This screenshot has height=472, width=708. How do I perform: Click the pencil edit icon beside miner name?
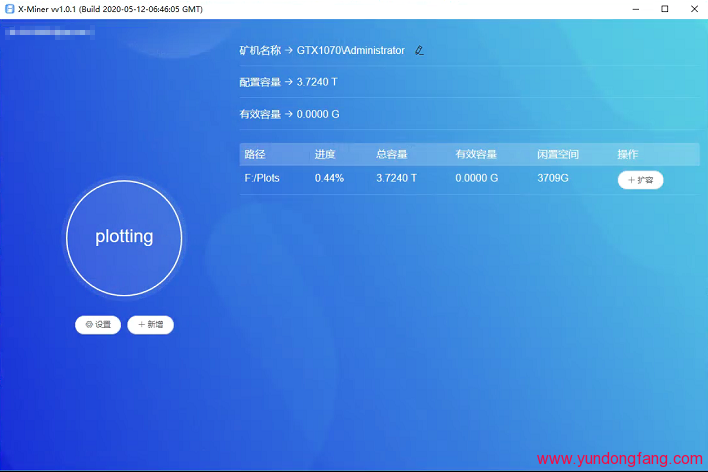point(419,50)
